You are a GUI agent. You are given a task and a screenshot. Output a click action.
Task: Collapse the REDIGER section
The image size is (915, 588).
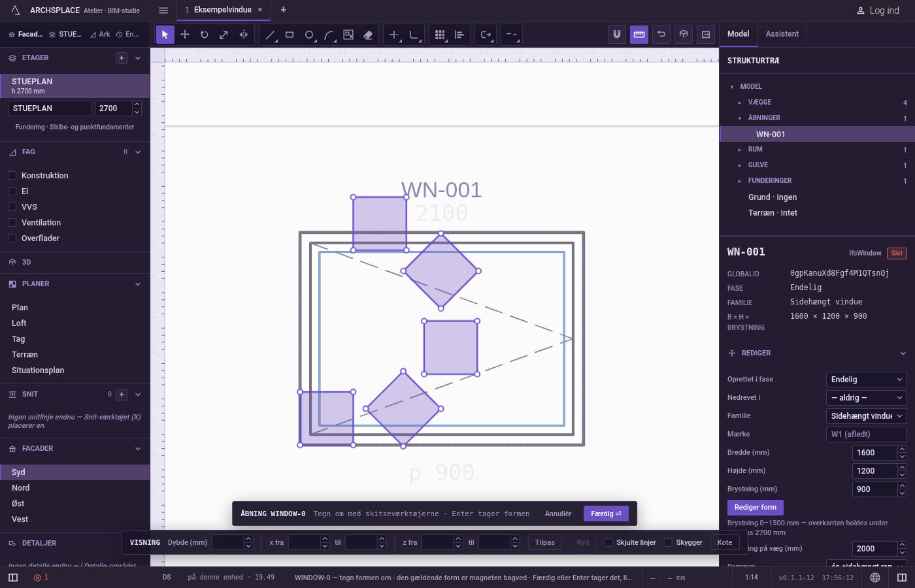pos(903,353)
